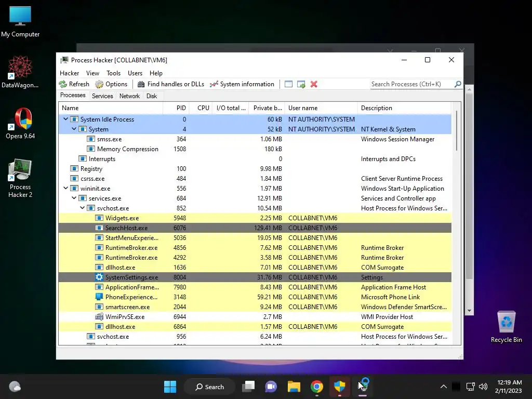This screenshot has height=399, width=532.
Task: Click background window scrollbar down arrow
Action: point(469,311)
